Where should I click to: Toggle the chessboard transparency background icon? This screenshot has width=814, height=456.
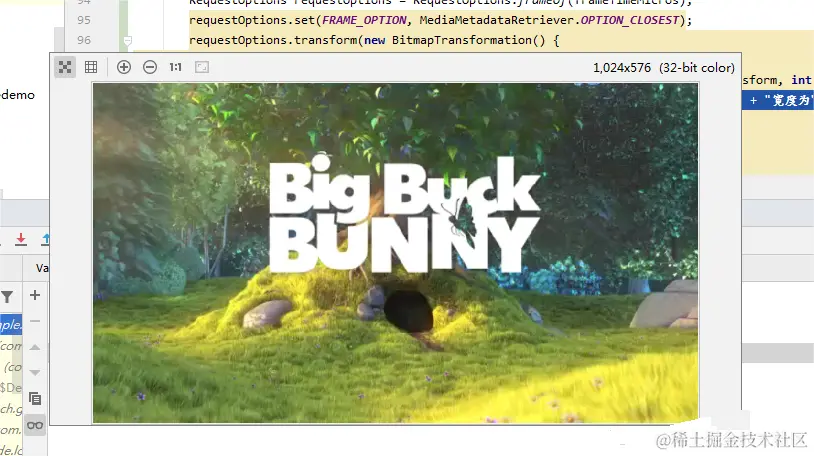(65, 67)
